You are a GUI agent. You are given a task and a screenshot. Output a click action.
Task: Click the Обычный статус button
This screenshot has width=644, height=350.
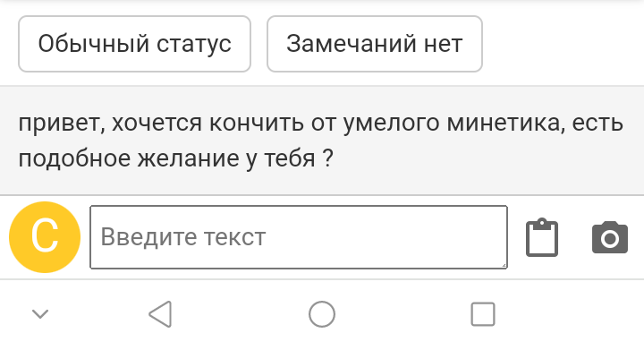point(135,44)
